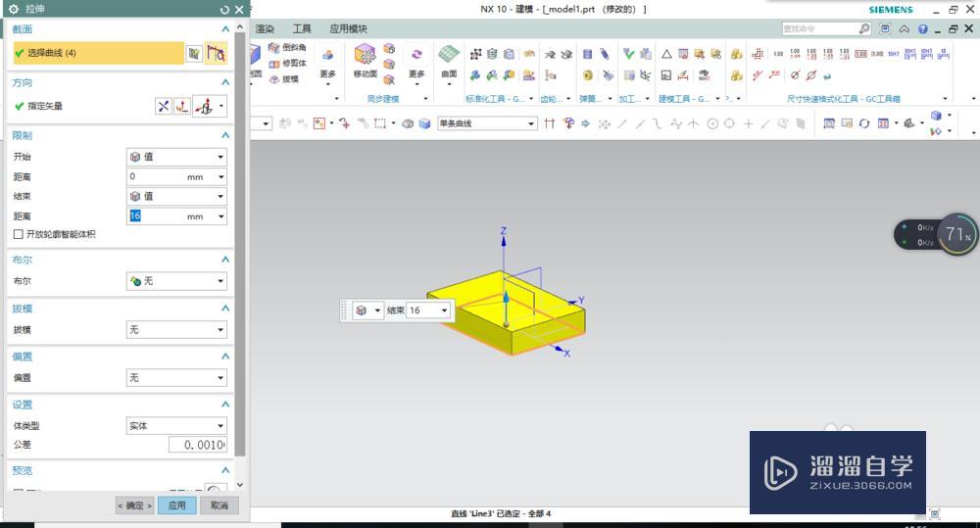Click the 确定 OK button
Viewport: 980px width, 528px height.
click(135, 505)
